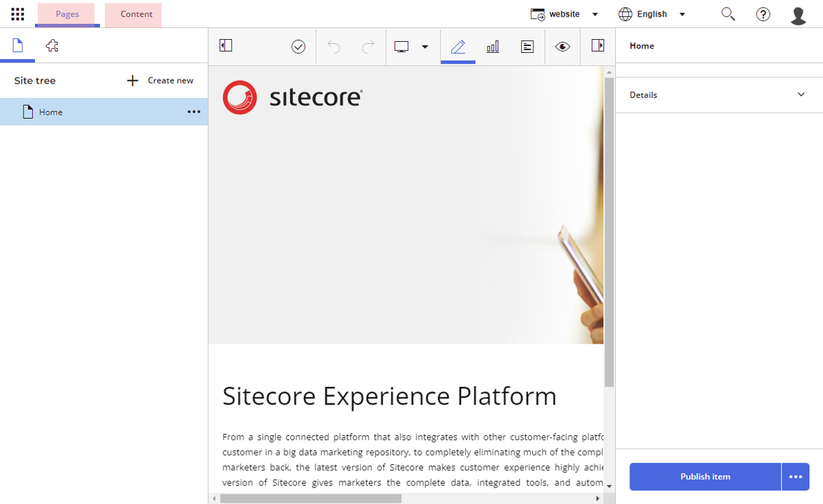The height and width of the screenshot is (504, 823).
Task: Expand the Details section chevron
Action: [801, 95]
